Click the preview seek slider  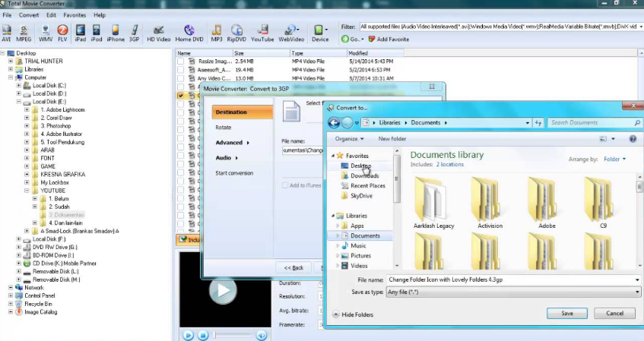[x=233, y=335]
